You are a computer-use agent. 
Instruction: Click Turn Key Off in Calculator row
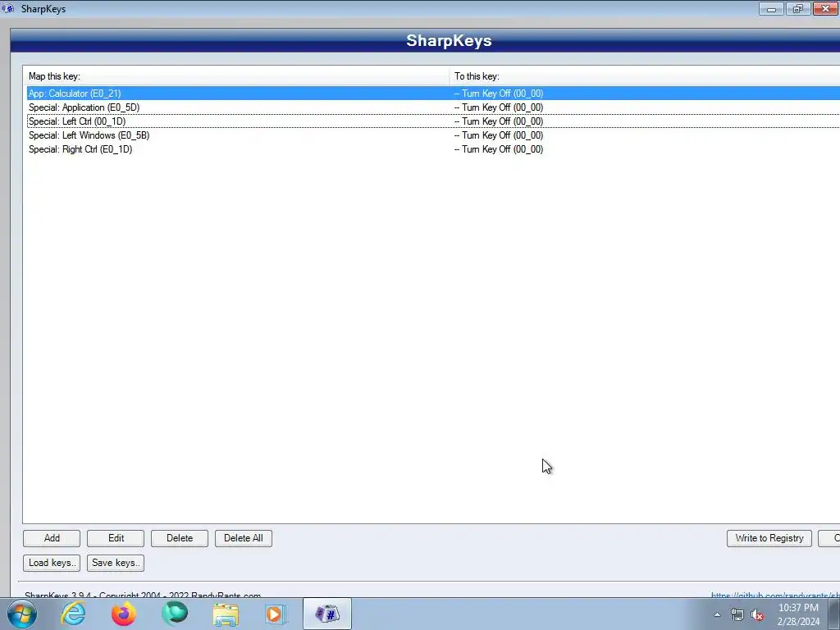pos(499,94)
